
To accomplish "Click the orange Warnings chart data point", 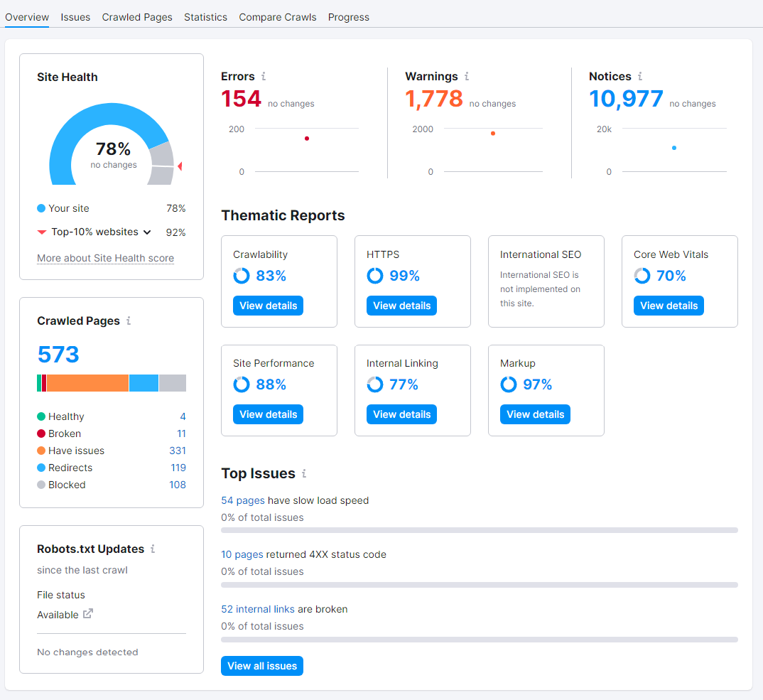I will tap(493, 134).
